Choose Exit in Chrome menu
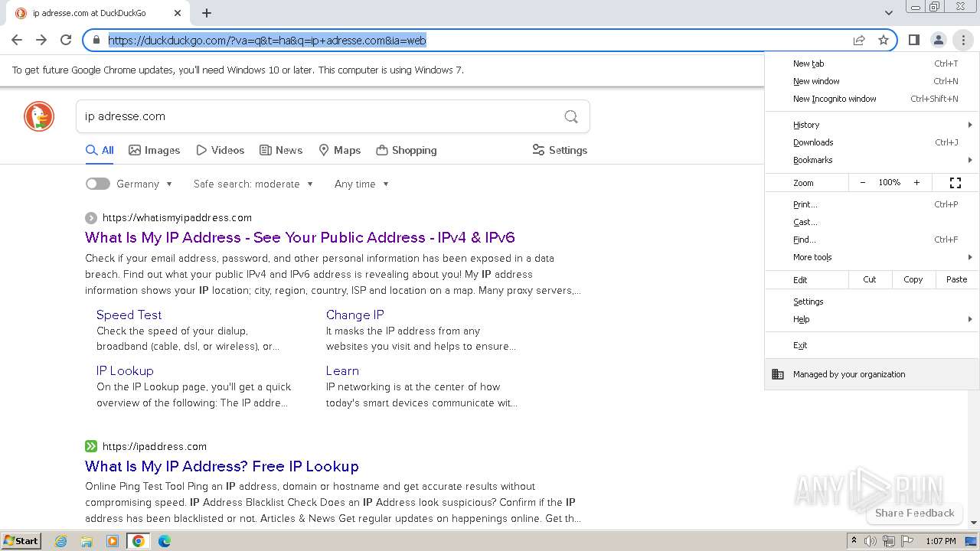 (872, 345)
